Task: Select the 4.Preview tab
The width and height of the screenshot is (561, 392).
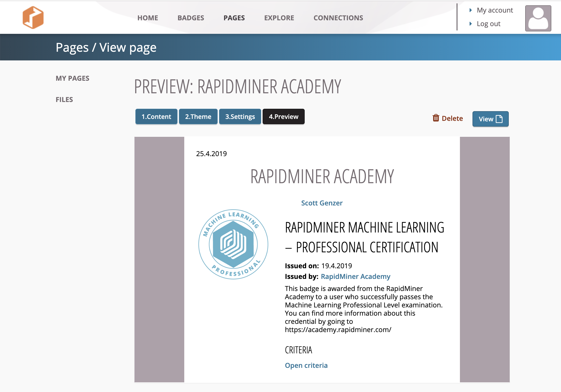Action: coord(283,116)
